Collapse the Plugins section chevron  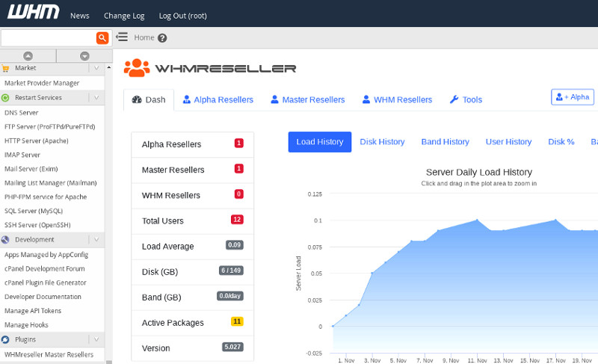tap(96, 339)
